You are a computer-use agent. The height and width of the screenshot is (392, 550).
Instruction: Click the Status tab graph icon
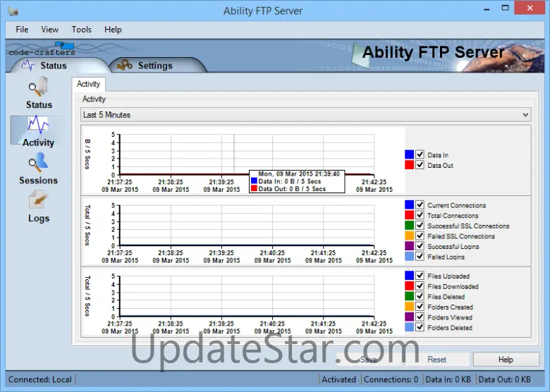click(28, 66)
